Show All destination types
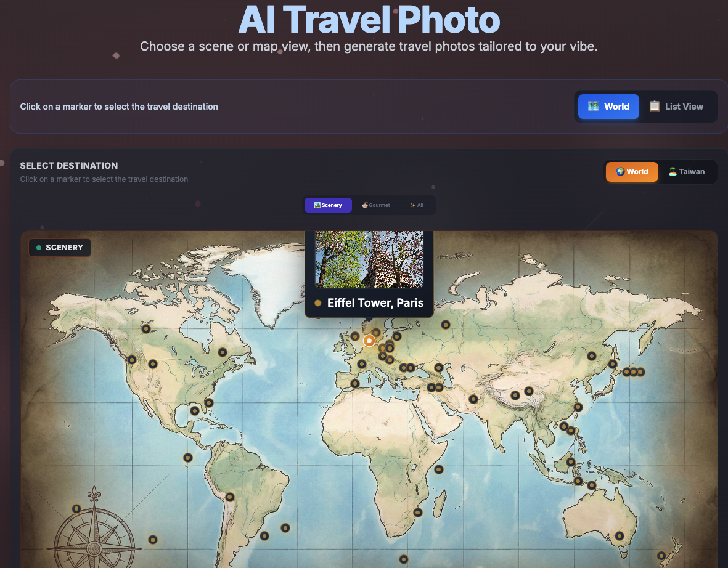 [x=417, y=205]
